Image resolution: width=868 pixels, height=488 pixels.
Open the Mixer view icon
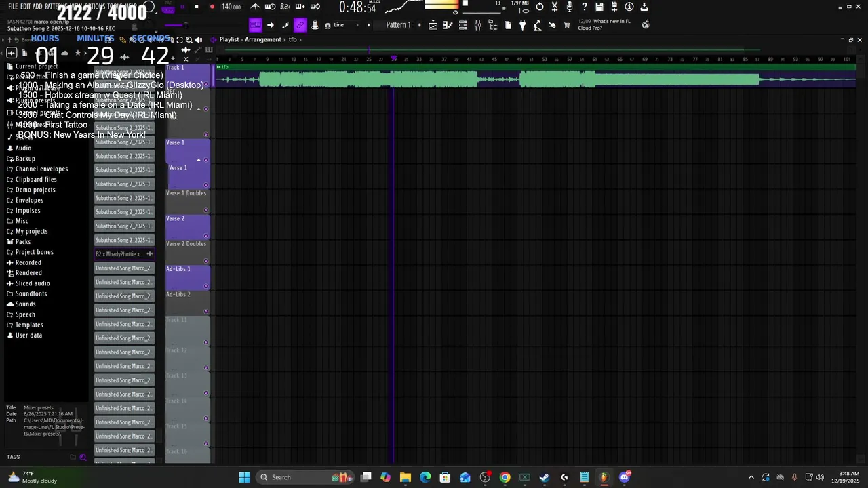477,25
